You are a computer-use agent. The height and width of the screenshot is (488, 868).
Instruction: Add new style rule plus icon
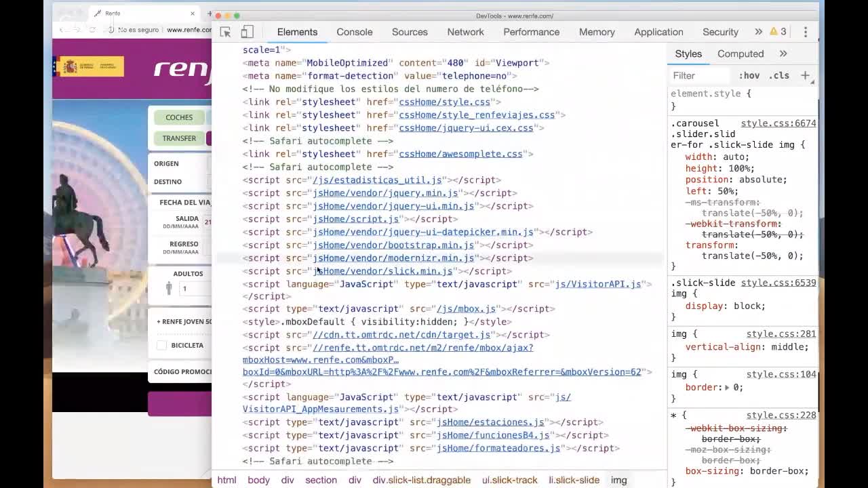point(805,75)
